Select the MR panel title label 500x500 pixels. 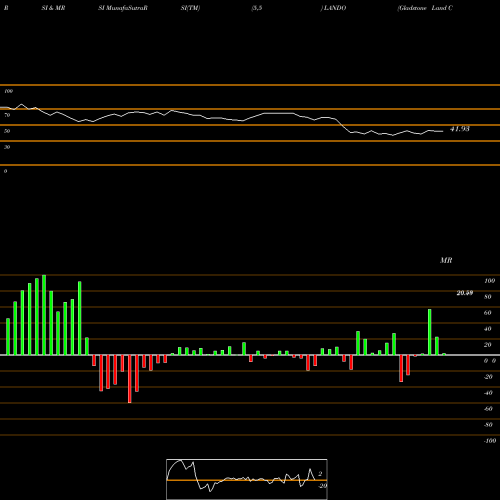click(x=446, y=260)
